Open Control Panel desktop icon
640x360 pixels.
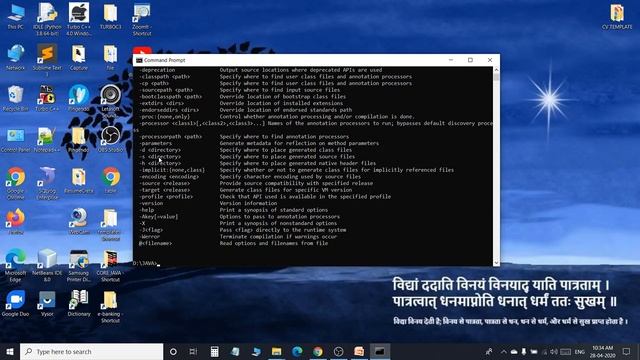(16, 139)
